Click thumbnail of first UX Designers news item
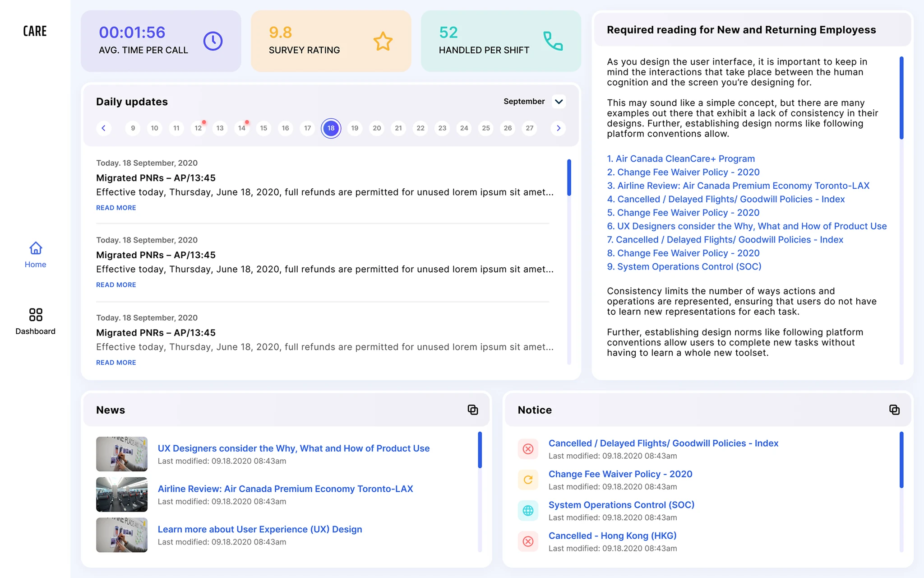Viewport: 924px width, 578px height. click(122, 454)
